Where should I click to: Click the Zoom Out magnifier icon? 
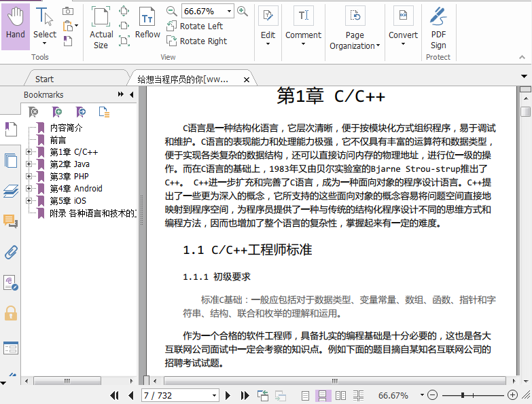(x=171, y=11)
